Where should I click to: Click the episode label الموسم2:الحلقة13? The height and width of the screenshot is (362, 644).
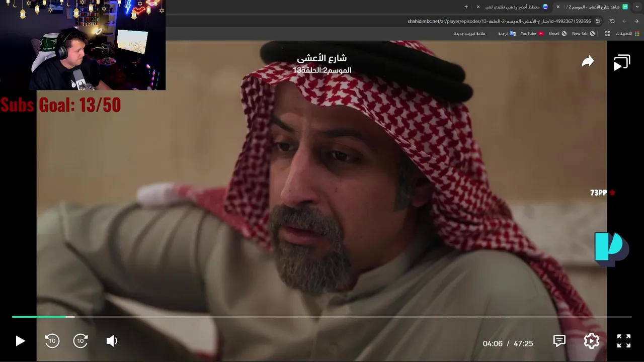(x=322, y=70)
